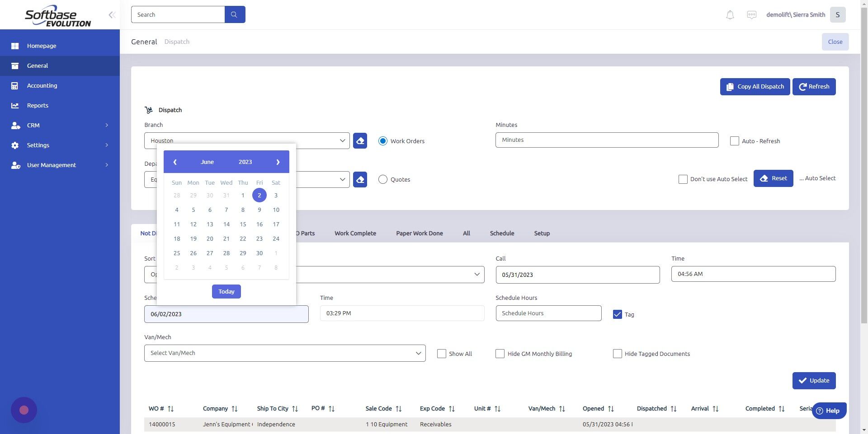Click the search magnifier icon
The width and height of the screenshot is (868, 434).
coord(235,14)
